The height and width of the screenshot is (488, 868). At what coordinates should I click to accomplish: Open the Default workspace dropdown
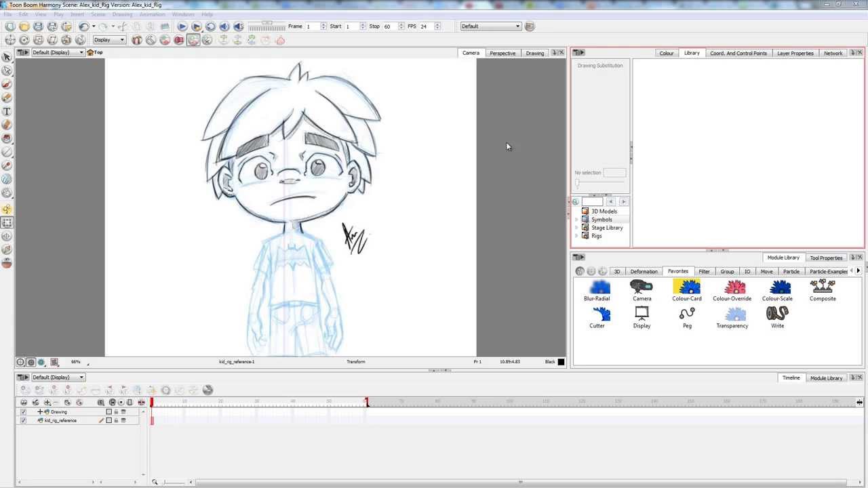490,26
